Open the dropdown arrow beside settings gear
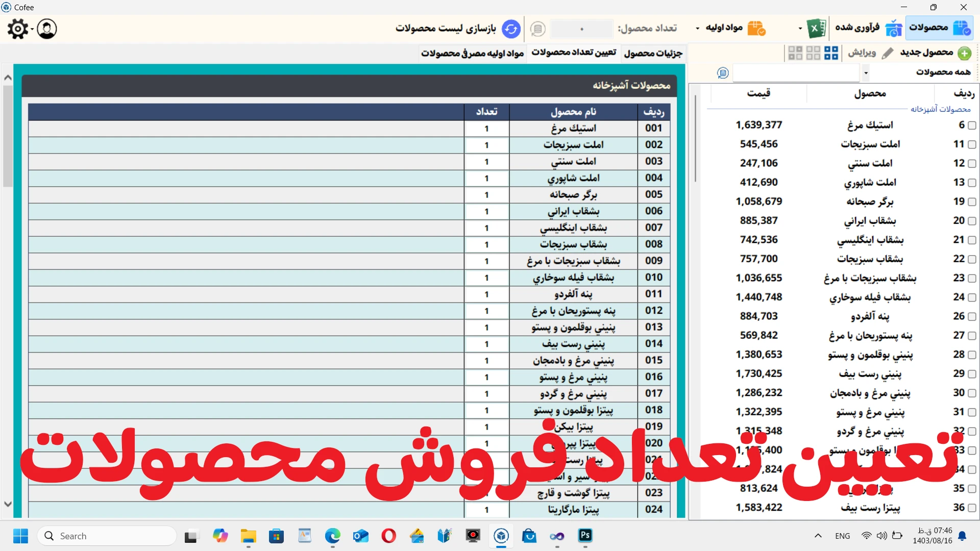 tap(32, 29)
